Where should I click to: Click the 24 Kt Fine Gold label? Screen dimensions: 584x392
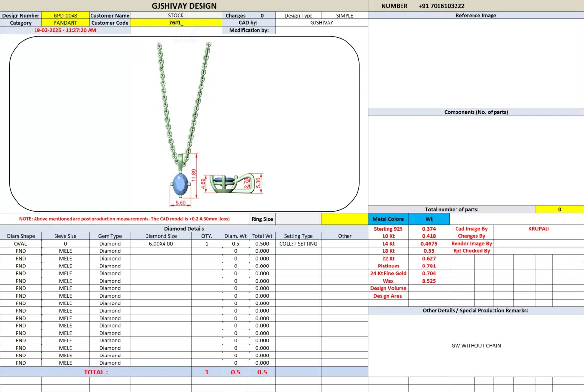click(x=388, y=273)
